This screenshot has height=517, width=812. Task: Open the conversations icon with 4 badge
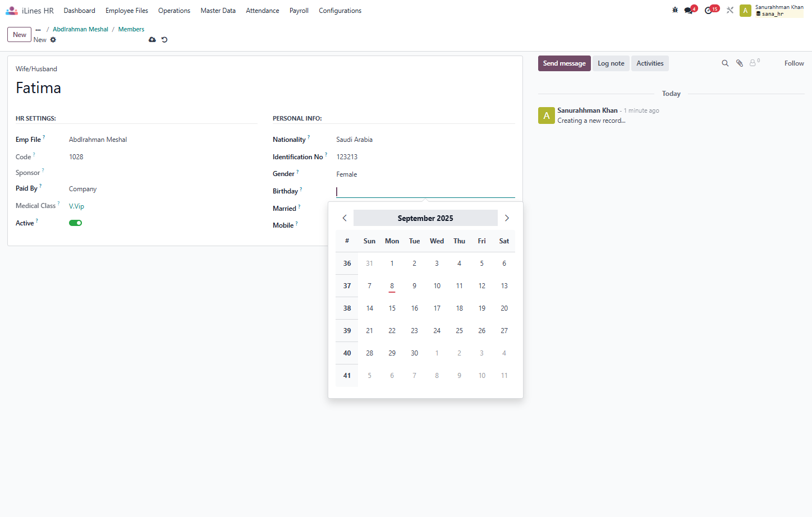point(690,10)
